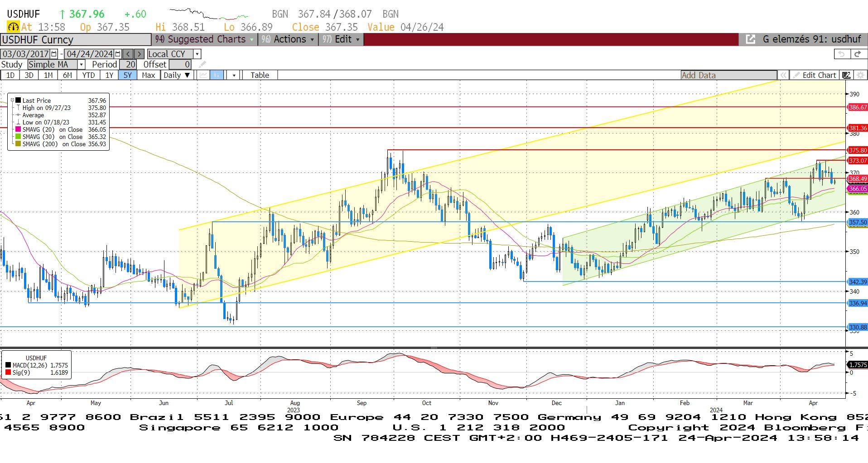Select the candlestick chart type icon
868x463 pixels.
pyautogui.click(x=217, y=75)
